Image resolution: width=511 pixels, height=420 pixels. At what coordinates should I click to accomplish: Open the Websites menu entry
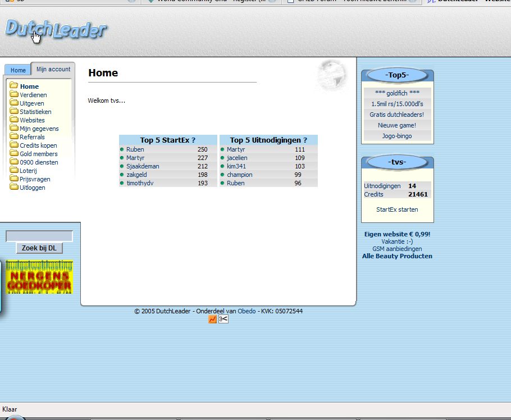[32, 120]
